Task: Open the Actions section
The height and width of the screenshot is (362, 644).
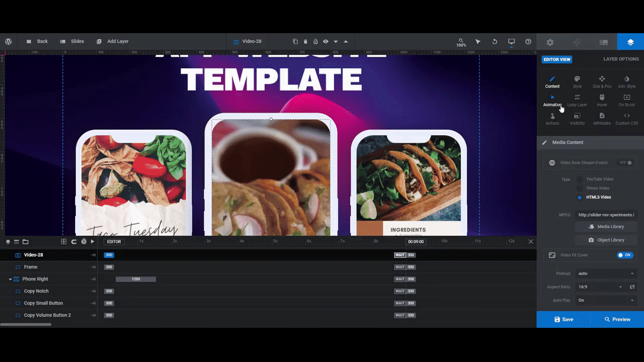Action: pos(552,119)
